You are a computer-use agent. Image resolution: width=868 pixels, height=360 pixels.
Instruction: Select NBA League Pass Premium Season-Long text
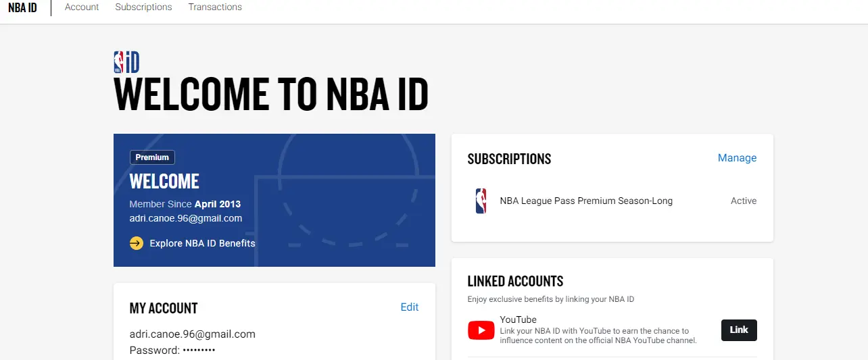click(x=586, y=201)
